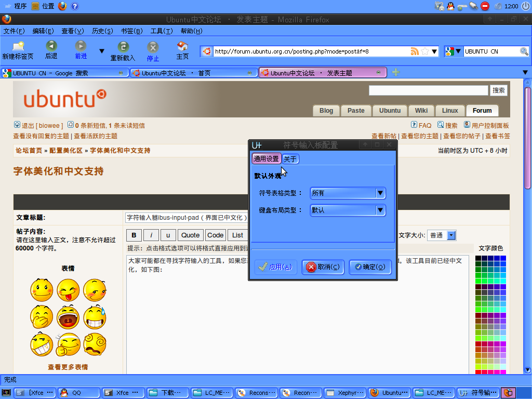
Task: Click the Firefox launcher icon in top panel
Action: pyautogui.click(x=62, y=6)
